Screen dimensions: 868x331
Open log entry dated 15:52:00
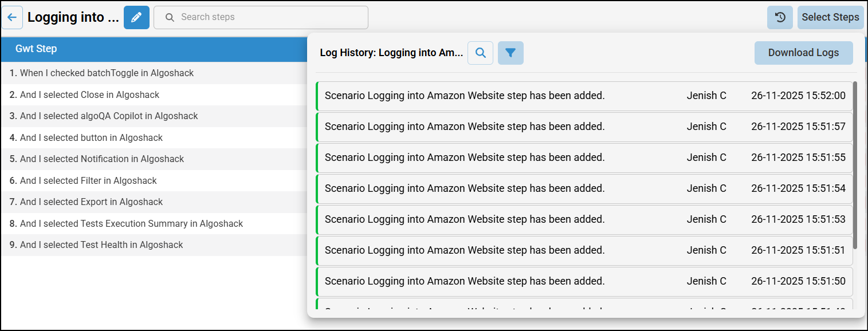(x=584, y=96)
